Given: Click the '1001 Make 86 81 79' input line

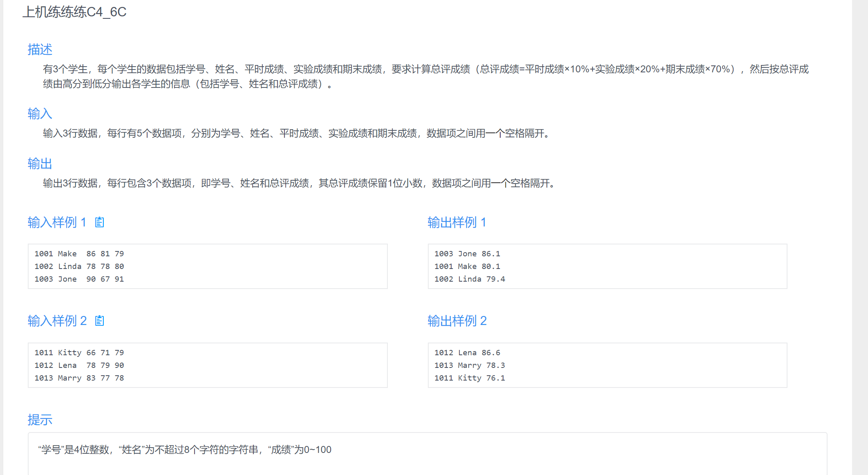Looking at the screenshot, I should click(x=79, y=254).
